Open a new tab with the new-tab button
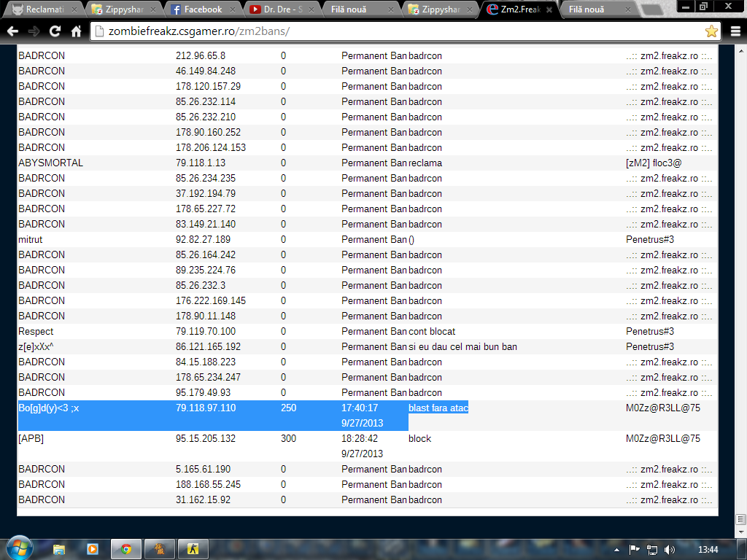Screen dimensions: 747x560 pos(652,10)
